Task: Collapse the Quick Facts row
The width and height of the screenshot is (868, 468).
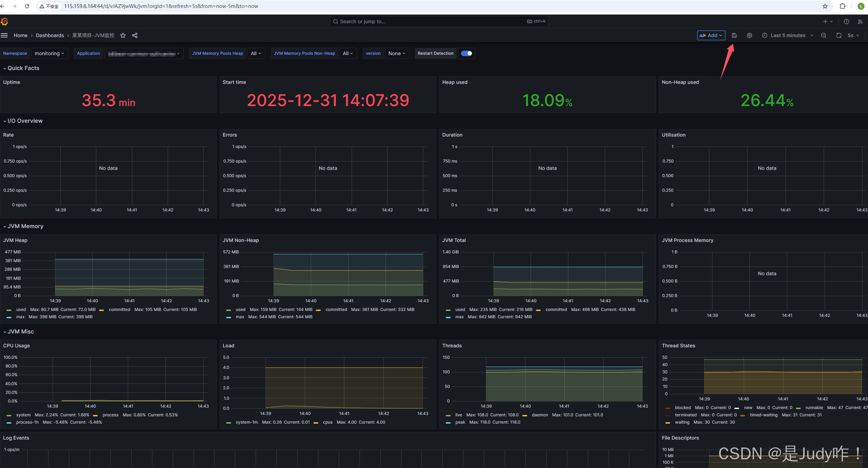Action: (23, 68)
